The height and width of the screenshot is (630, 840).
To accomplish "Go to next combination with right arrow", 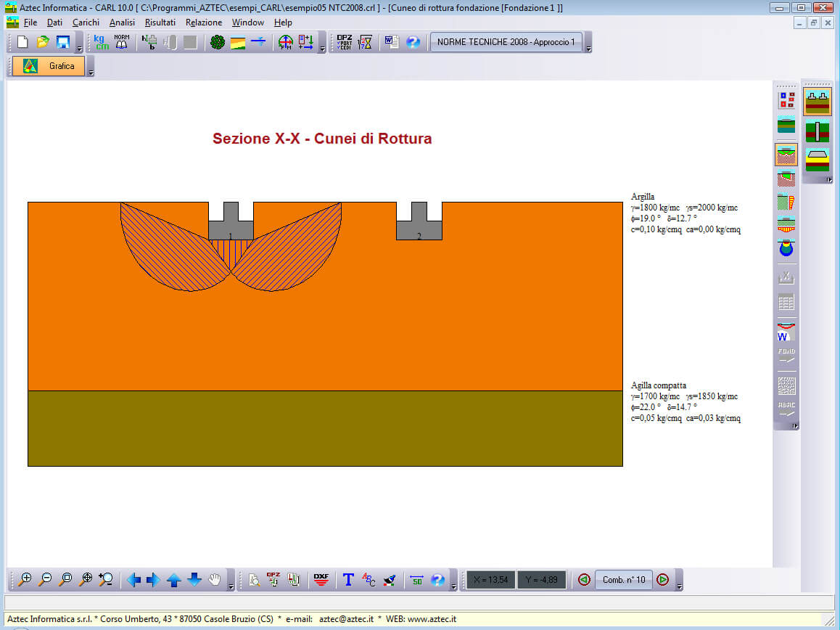I will (662, 579).
